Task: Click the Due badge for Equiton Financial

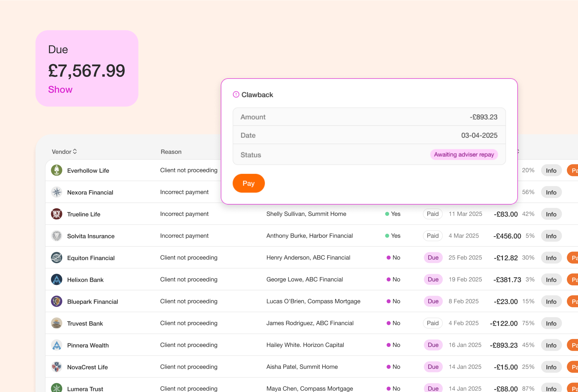Action: tap(433, 258)
